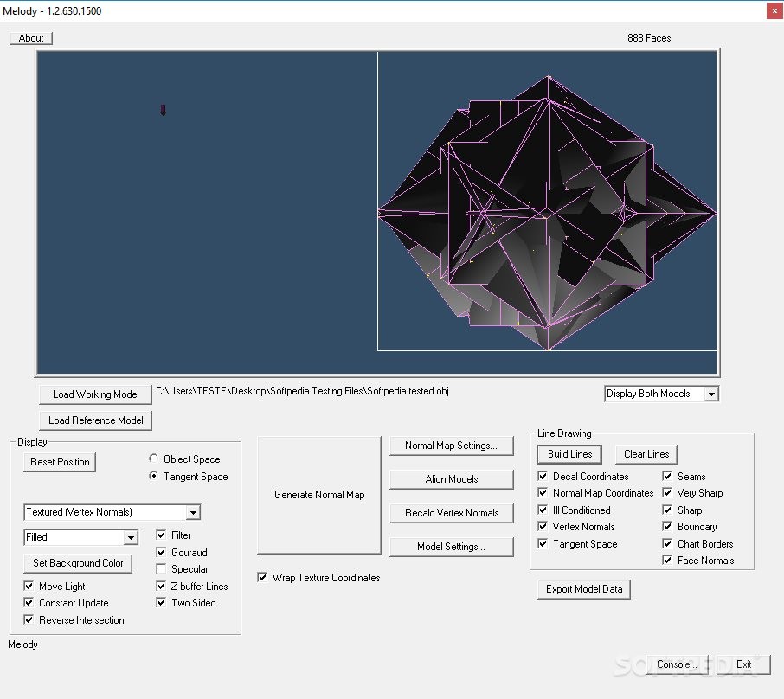Viewport: 784px width, 699px height.
Task: Open the Model Settings dialog
Action: point(451,547)
